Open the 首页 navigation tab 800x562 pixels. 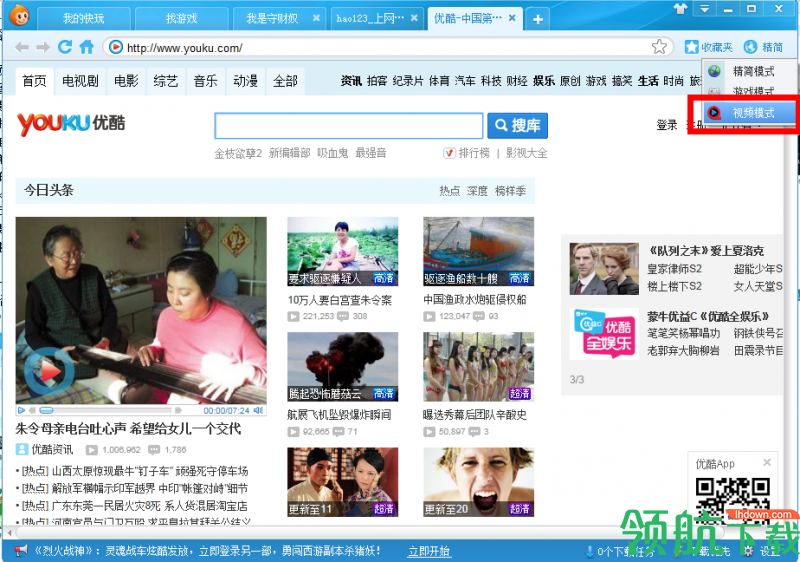(x=34, y=81)
